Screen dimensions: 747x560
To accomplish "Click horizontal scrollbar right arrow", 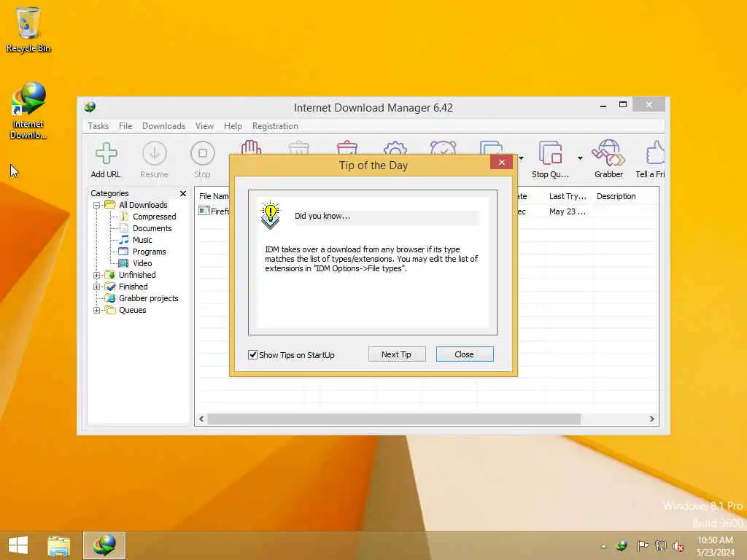I will tap(651, 419).
